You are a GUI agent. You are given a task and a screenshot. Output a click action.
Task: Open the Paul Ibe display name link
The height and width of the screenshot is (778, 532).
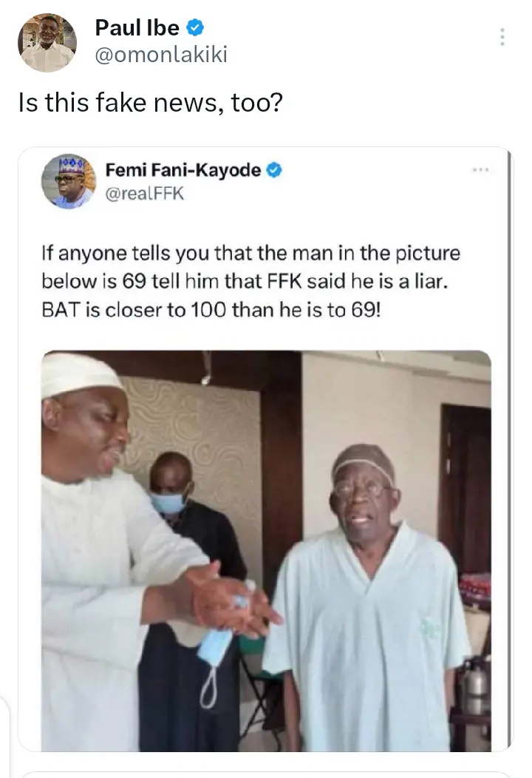tap(137, 29)
